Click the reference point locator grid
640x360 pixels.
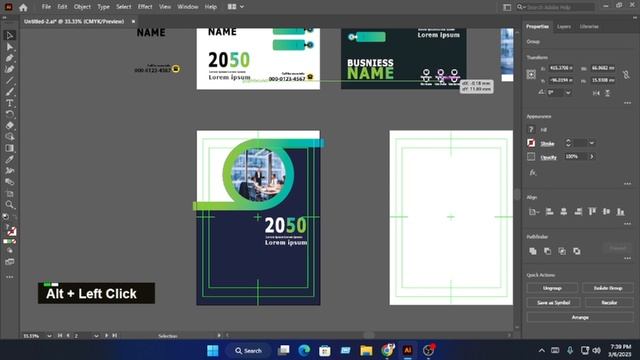(531, 74)
